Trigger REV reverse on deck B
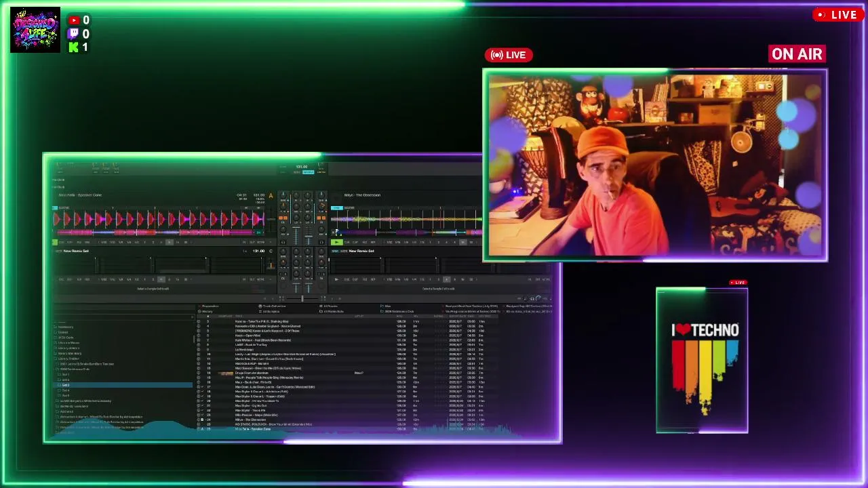The width and height of the screenshot is (868, 488). (372, 242)
